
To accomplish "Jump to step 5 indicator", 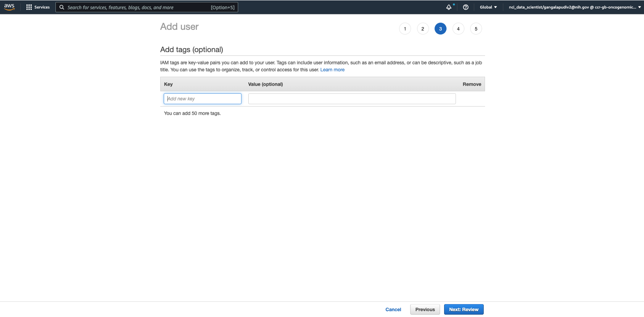I will tap(476, 29).
